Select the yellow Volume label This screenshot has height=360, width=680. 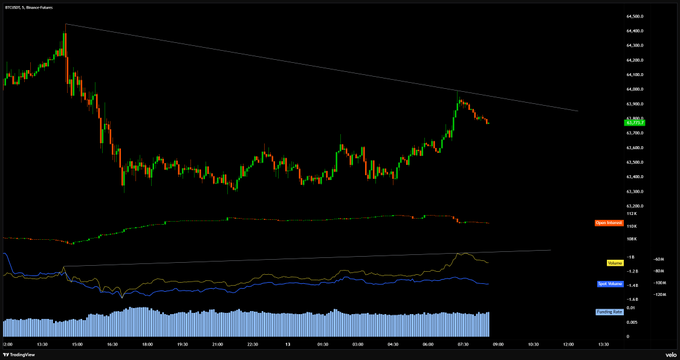point(615,263)
